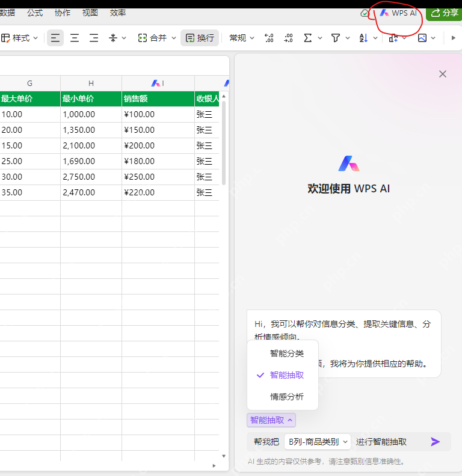The image size is (462, 476).
Task: Expand the sort dropdown arrow
Action: coord(375,38)
